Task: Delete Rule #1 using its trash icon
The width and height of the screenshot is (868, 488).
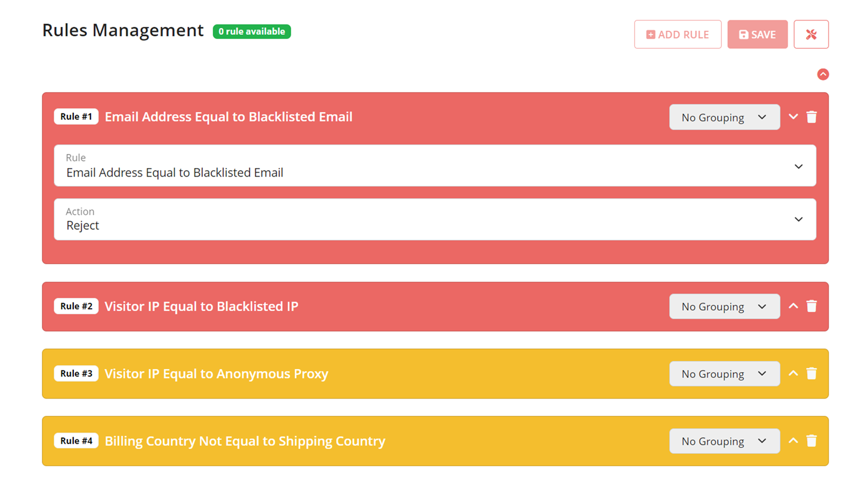Action: 812,117
